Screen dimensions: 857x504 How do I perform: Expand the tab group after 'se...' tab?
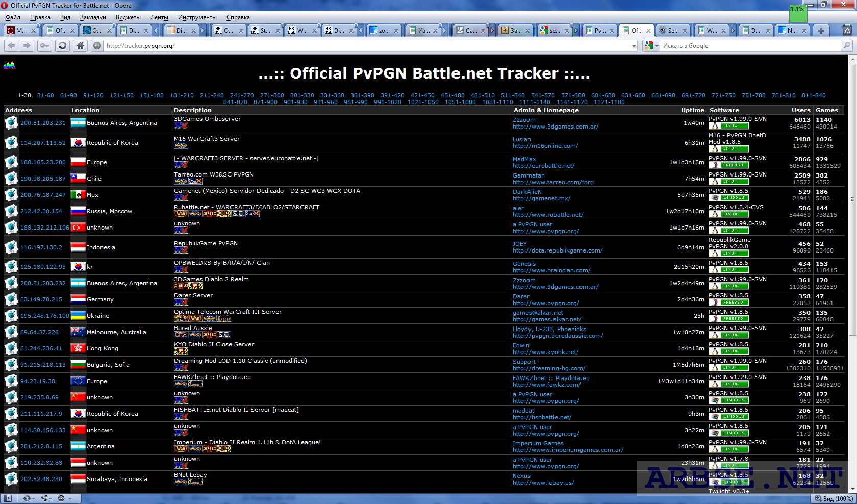[576, 31]
